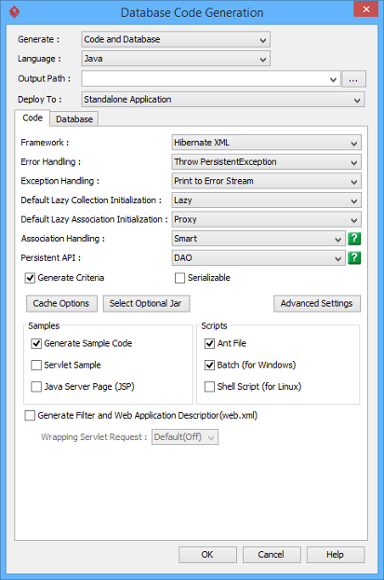Click the Framework label text
384x580 pixels.
(44, 142)
